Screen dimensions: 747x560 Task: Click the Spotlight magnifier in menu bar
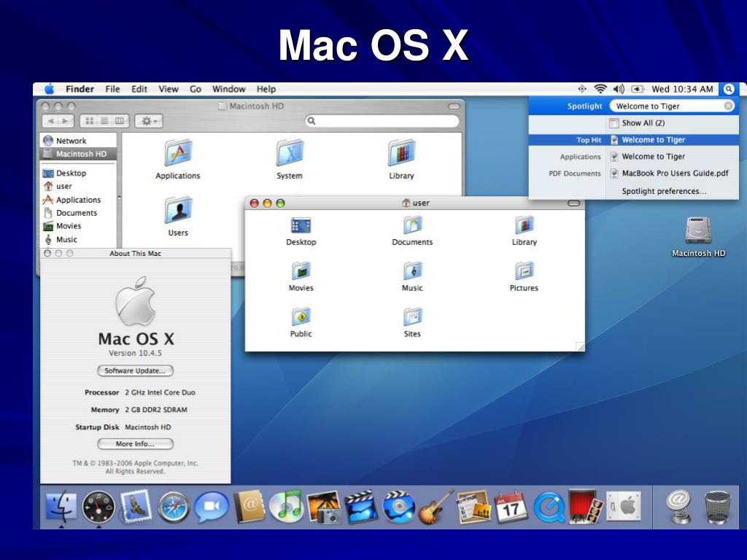729,89
